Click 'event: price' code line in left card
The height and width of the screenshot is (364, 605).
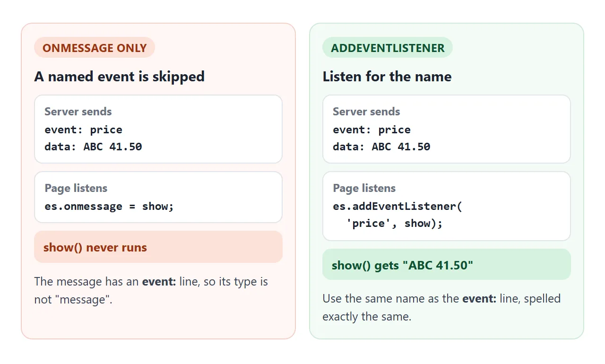(84, 130)
